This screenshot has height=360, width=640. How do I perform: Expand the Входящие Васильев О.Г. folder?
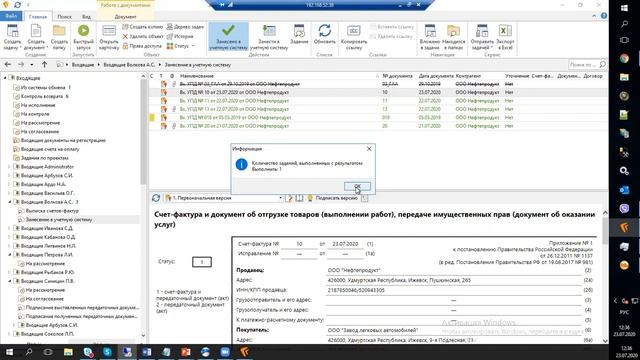[x=9, y=193]
